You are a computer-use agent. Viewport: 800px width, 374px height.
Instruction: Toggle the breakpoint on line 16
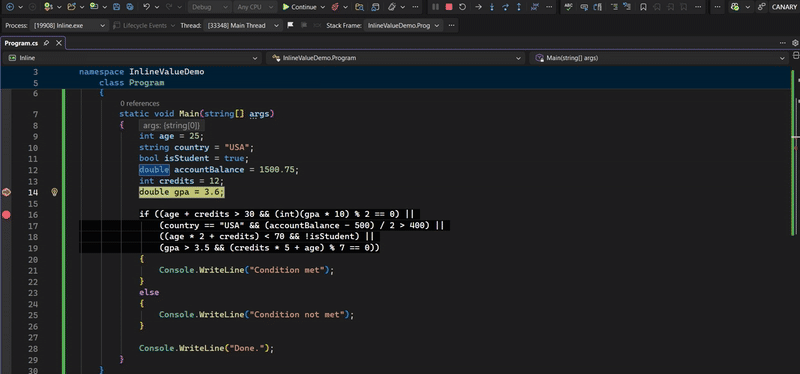click(6, 215)
